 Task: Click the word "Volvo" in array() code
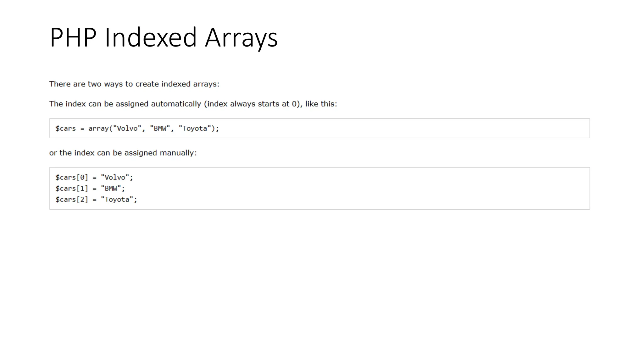coord(127,129)
